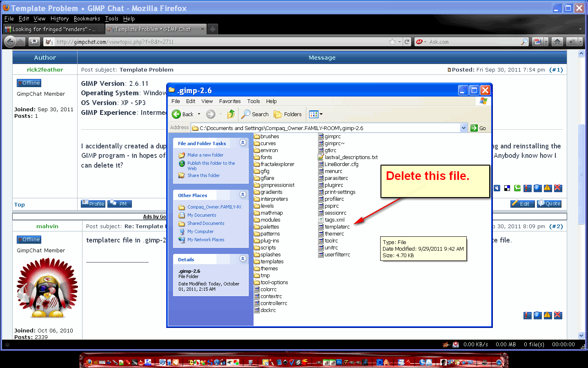The height and width of the screenshot is (368, 588).
Task: Click Share this folder task link
Action: (203, 175)
